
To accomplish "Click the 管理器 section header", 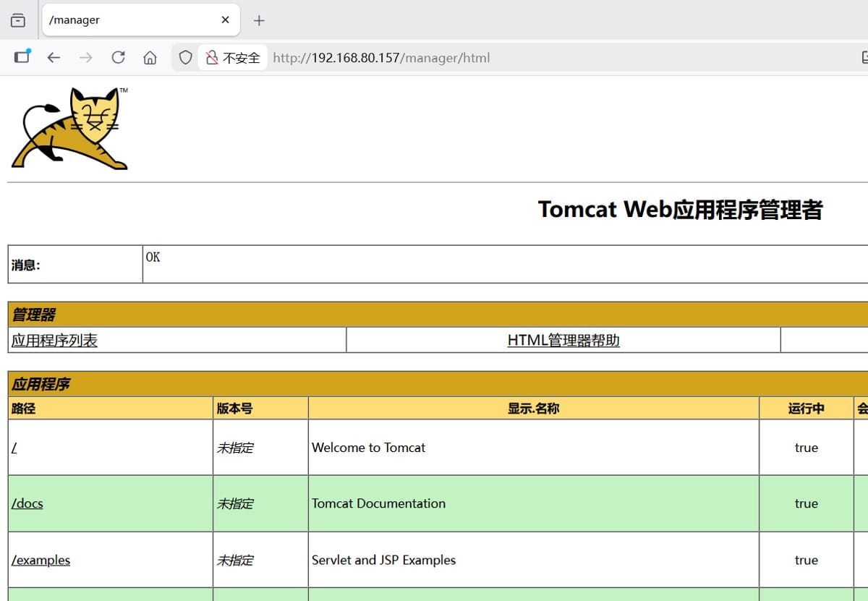I will (x=438, y=315).
